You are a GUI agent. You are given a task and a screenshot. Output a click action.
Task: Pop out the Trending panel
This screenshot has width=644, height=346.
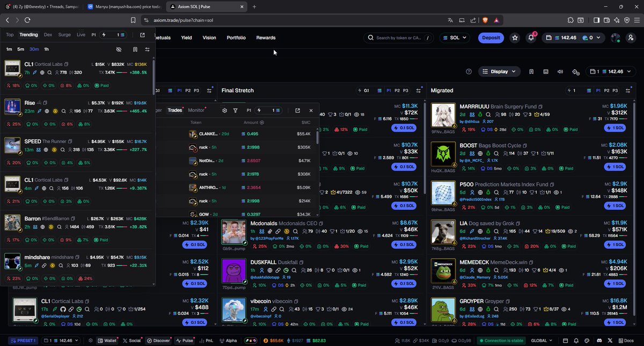tap(142, 35)
